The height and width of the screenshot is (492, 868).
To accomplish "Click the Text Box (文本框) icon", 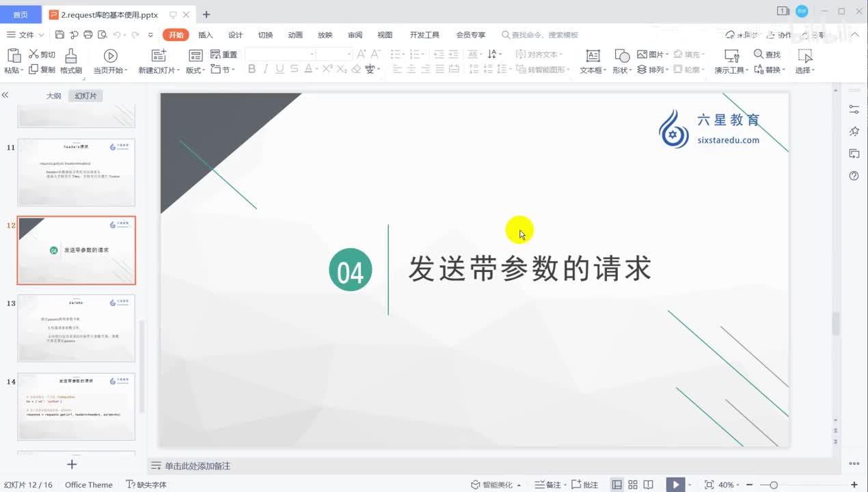I will [593, 56].
